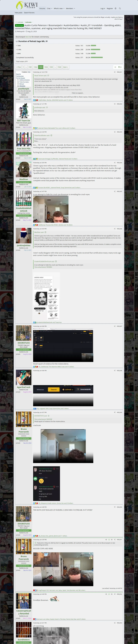Click the AgarthaCrack username

[x=24, y=387]
